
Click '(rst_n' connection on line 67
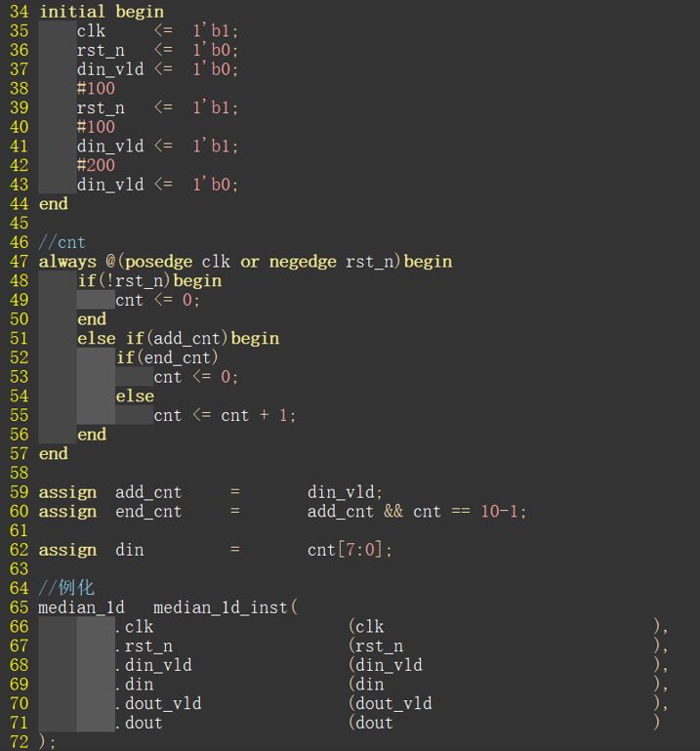point(376,647)
